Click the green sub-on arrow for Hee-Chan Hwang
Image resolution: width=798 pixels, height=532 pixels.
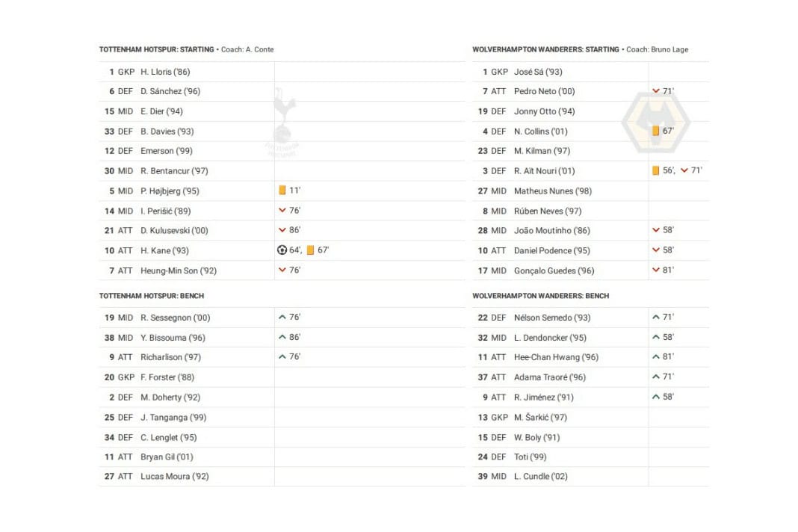pos(655,357)
